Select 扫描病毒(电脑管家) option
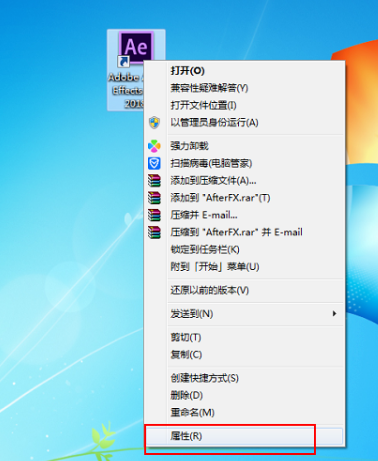 [x=244, y=163]
